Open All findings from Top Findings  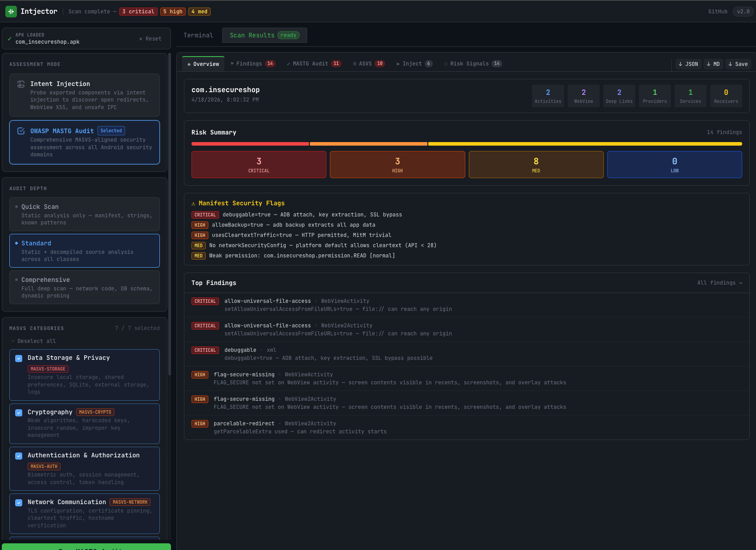click(x=719, y=283)
